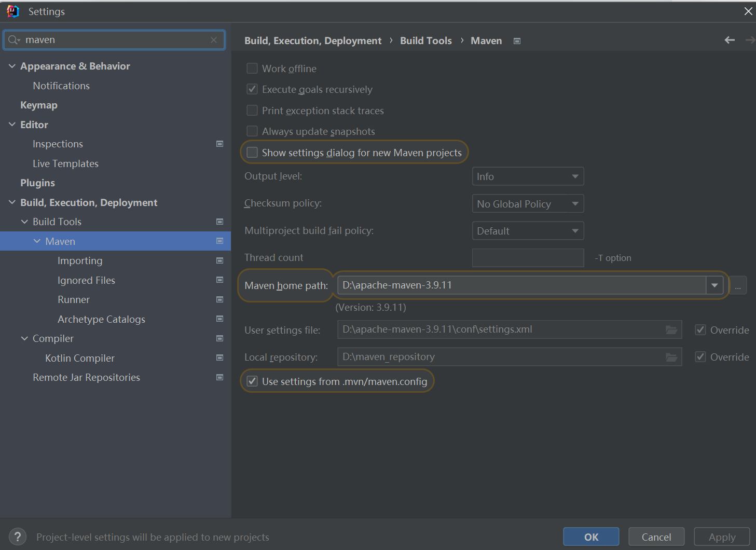Screen dimensions: 756x550
Task: Collapse the Build Tools node
Action: coord(24,222)
